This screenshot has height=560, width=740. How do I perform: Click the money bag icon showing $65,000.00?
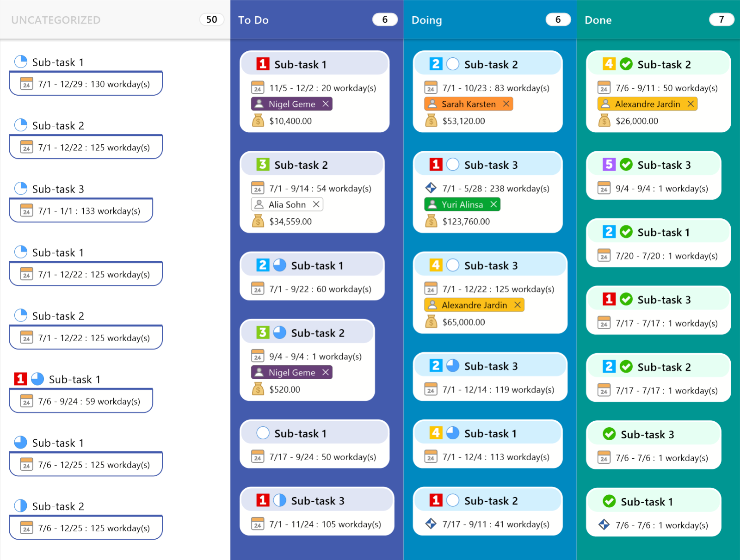(x=431, y=322)
